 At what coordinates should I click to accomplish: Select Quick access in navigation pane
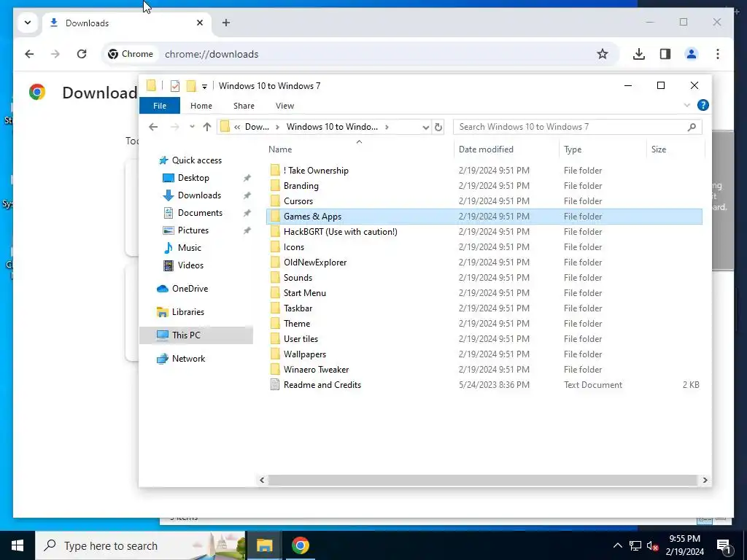[x=197, y=160]
